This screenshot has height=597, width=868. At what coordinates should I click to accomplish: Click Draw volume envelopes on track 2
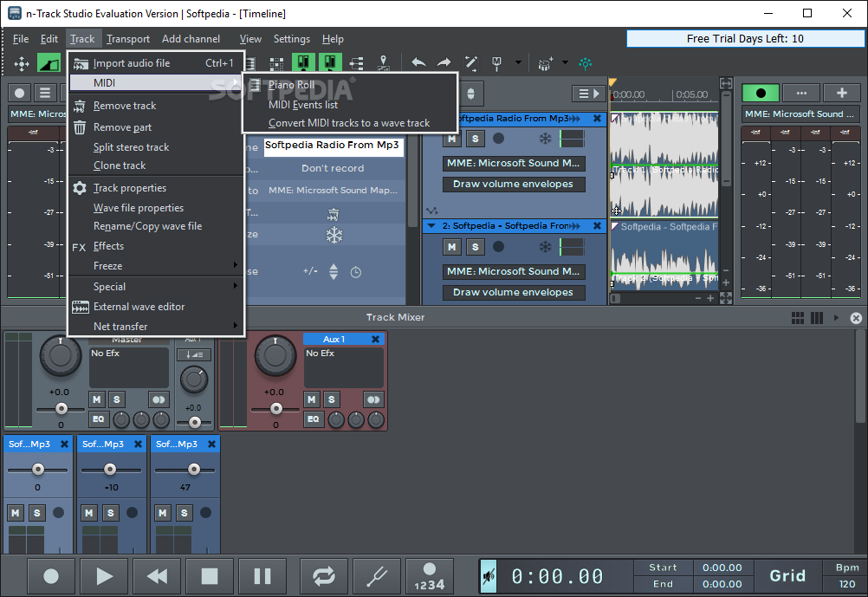click(x=514, y=292)
